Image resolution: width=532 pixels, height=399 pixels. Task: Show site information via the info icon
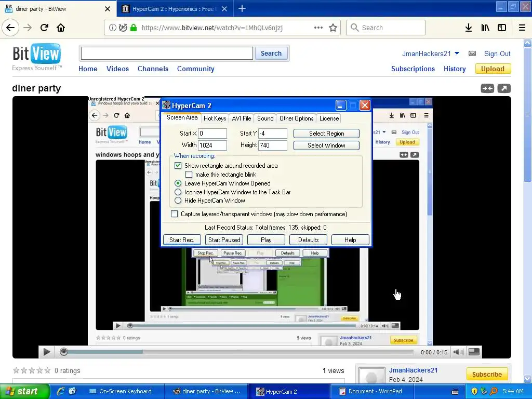point(112,28)
